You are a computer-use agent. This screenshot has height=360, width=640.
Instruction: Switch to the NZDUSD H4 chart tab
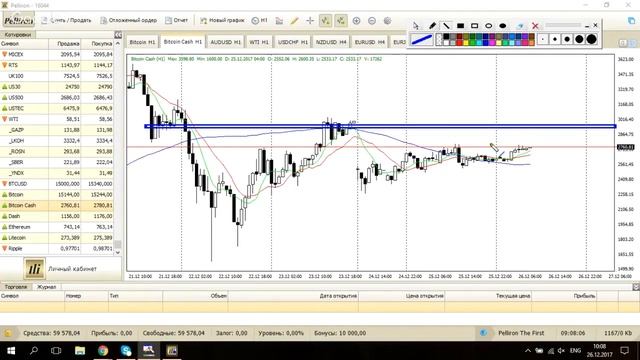click(331, 42)
